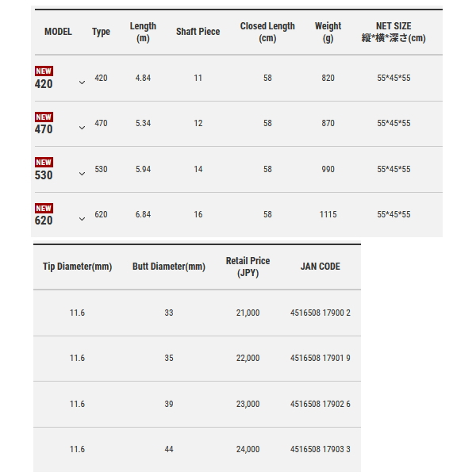The image size is (476, 476).
Task: Expand the 420 model row chevron
Action: 82,83
